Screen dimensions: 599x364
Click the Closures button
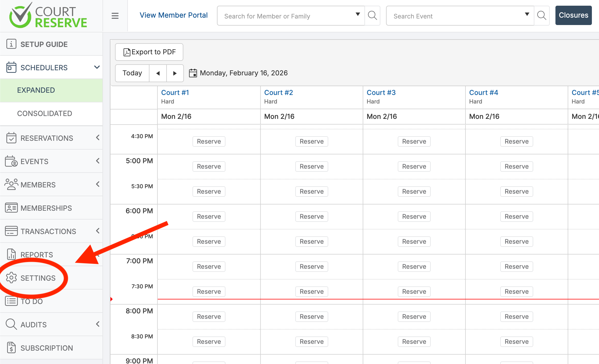pyautogui.click(x=573, y=15)
